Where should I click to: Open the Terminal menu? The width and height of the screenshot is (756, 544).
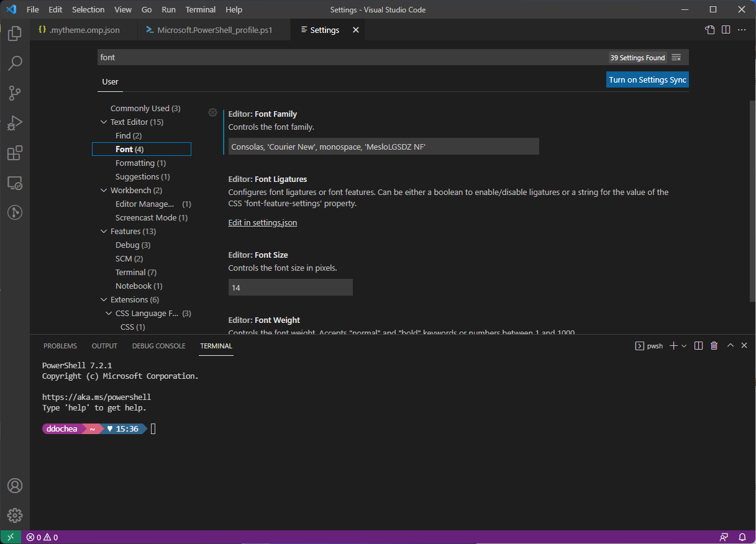pyautogui.click(x=201, y=10)
